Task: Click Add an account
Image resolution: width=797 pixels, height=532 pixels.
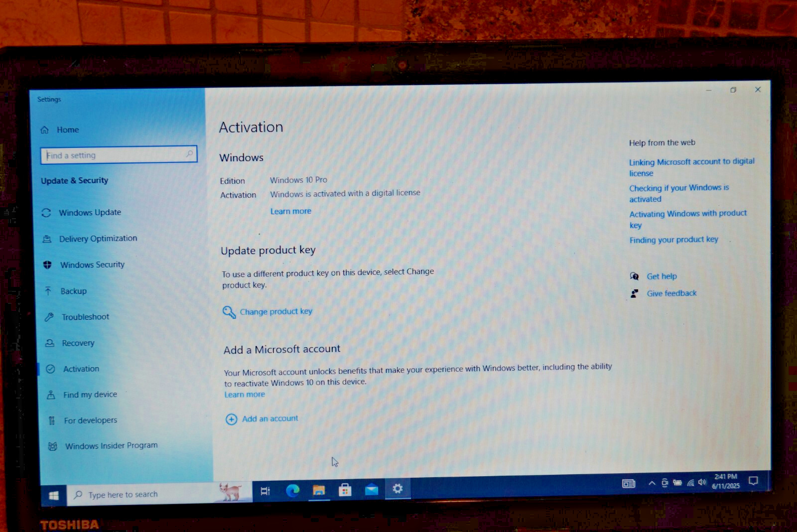Action: (270, 419)
